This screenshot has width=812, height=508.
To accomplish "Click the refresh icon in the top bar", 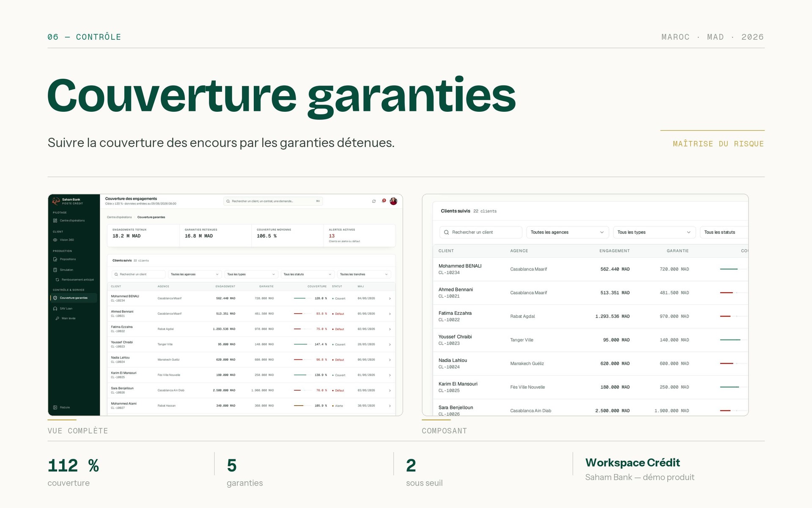I will (x=374, y=201).
